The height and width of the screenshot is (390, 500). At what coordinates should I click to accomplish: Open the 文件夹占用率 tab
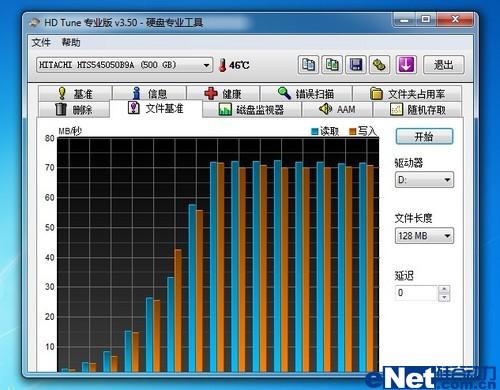(407, 94)
